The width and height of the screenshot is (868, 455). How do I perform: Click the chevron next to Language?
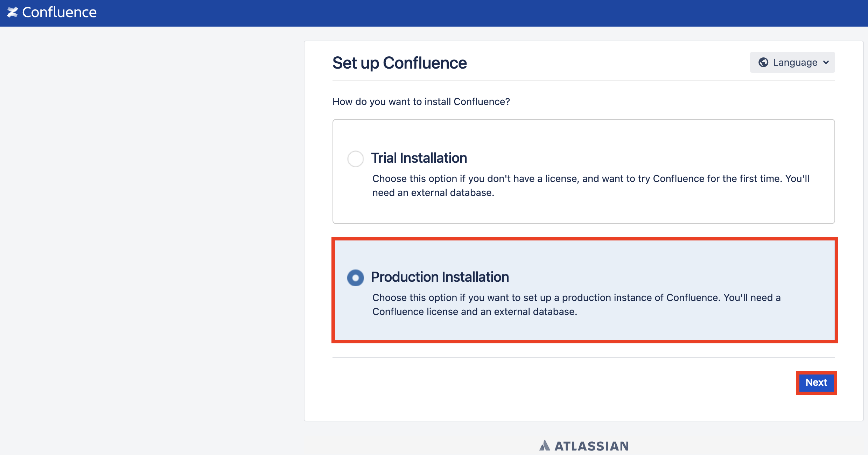coord(826,62)
